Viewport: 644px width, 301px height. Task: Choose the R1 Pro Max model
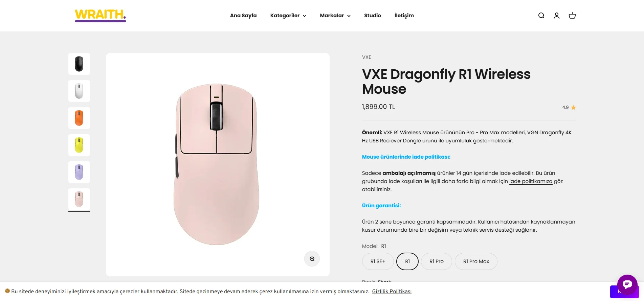coord(476,261)
